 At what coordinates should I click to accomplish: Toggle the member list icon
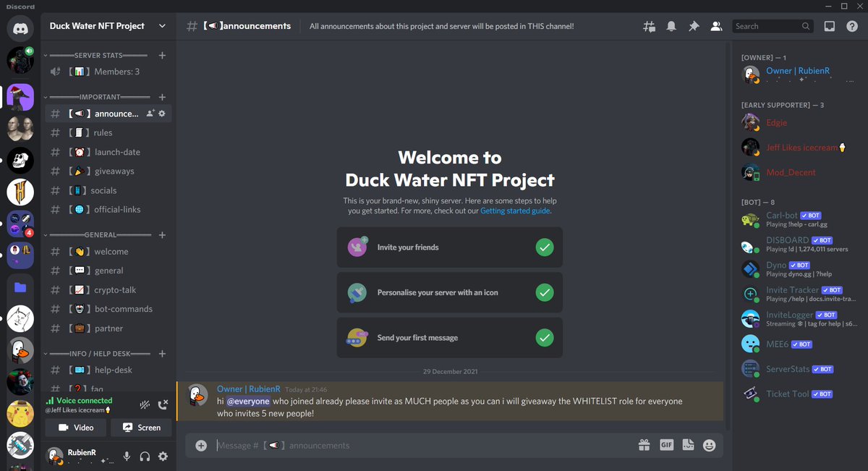[x=716, y=26]
